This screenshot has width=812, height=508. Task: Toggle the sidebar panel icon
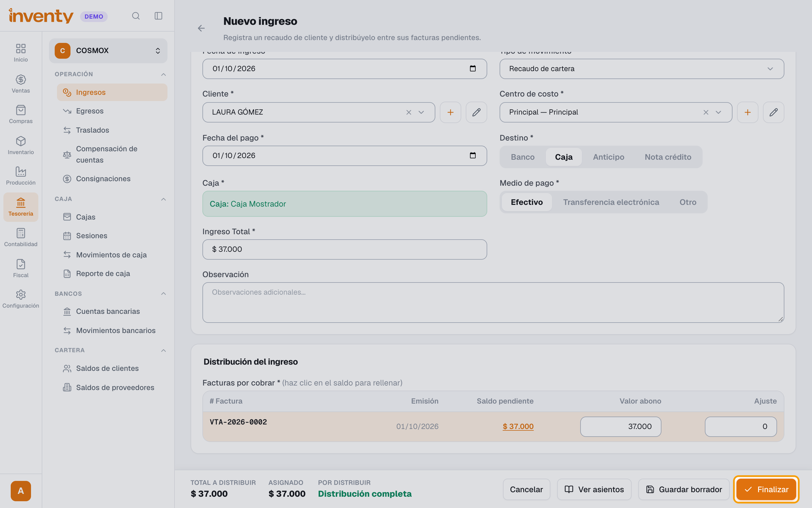(x=158, y=16)
